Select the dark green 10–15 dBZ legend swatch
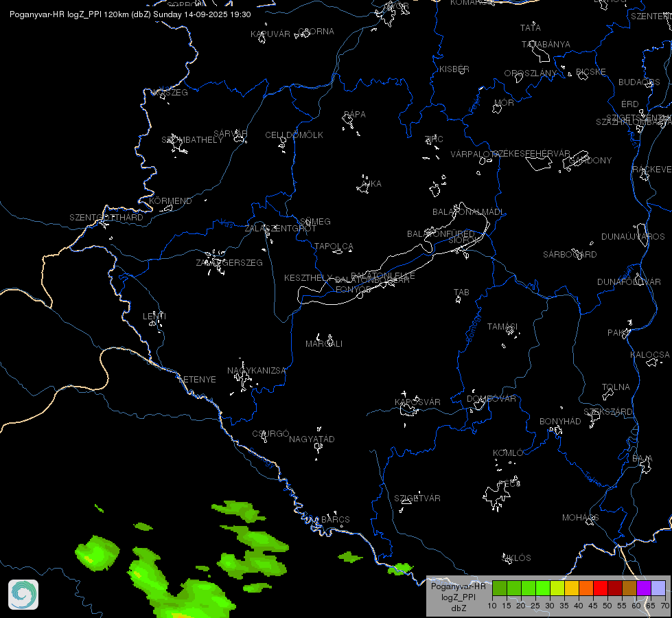Screen dimensions: 672x618 [x=499, y=588]
